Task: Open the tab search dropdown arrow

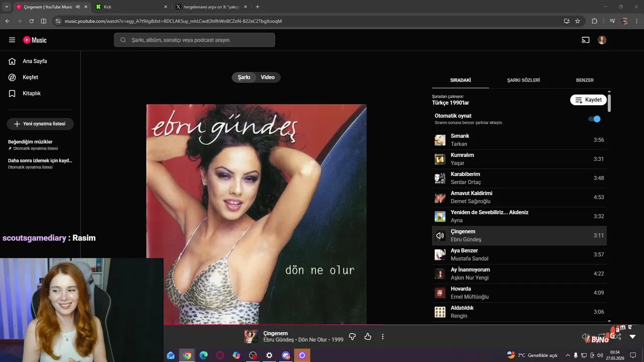Action: click(7, 7)
